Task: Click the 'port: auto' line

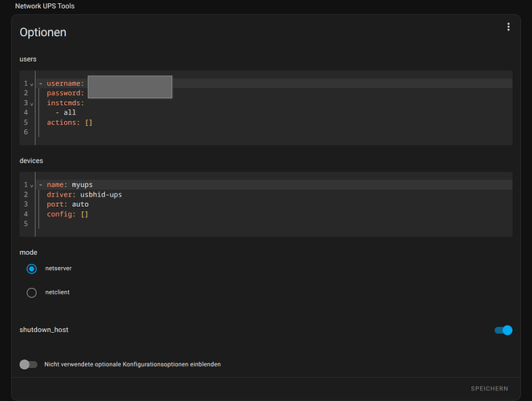Action: (x=67, y=205)
